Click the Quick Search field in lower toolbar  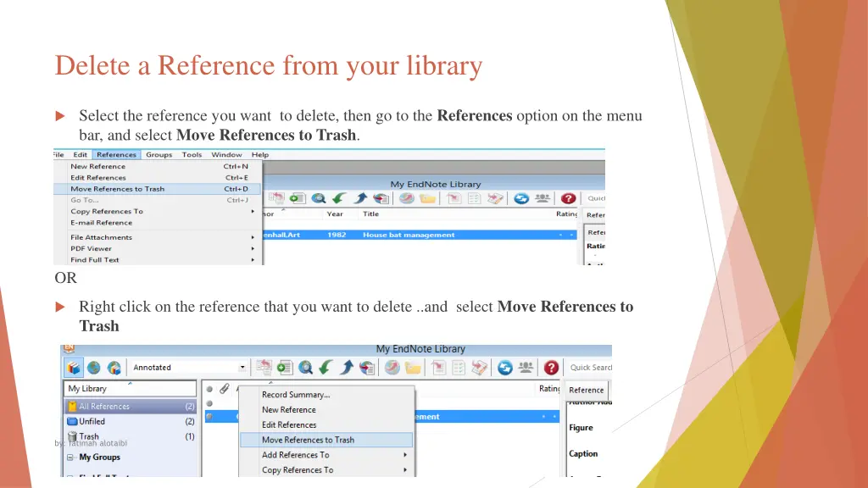coord(590,368)
